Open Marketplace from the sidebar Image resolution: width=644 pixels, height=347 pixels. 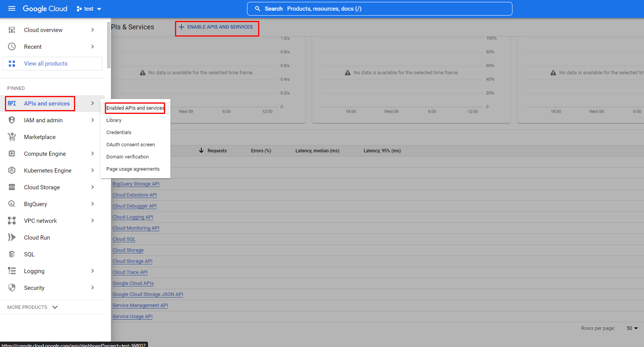click(x=52, y=137)
